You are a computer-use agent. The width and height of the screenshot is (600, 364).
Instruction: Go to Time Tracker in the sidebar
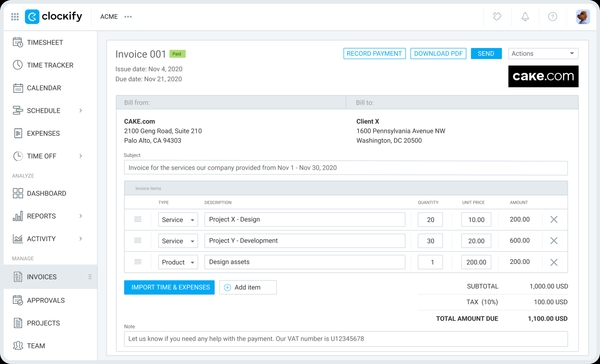[50, 65]
